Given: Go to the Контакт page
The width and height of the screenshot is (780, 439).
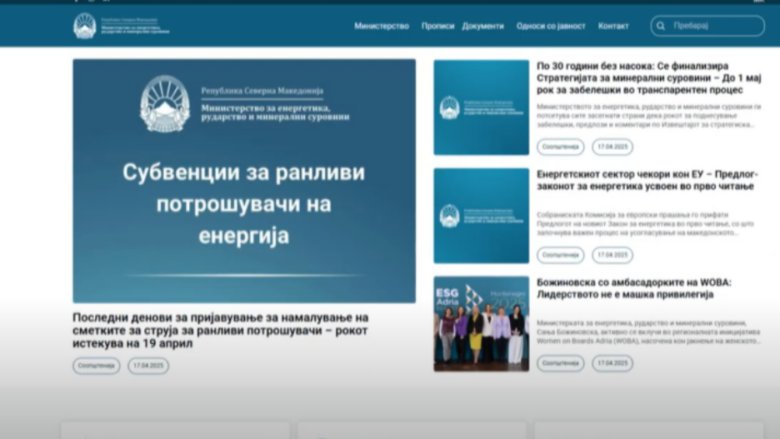Looking at the screenshot, I should click(613, 26).
